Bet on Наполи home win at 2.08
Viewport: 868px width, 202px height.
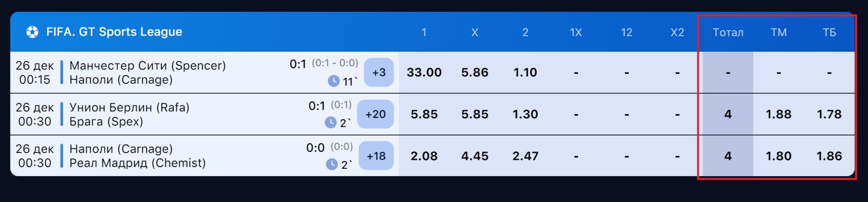(424, 156)
